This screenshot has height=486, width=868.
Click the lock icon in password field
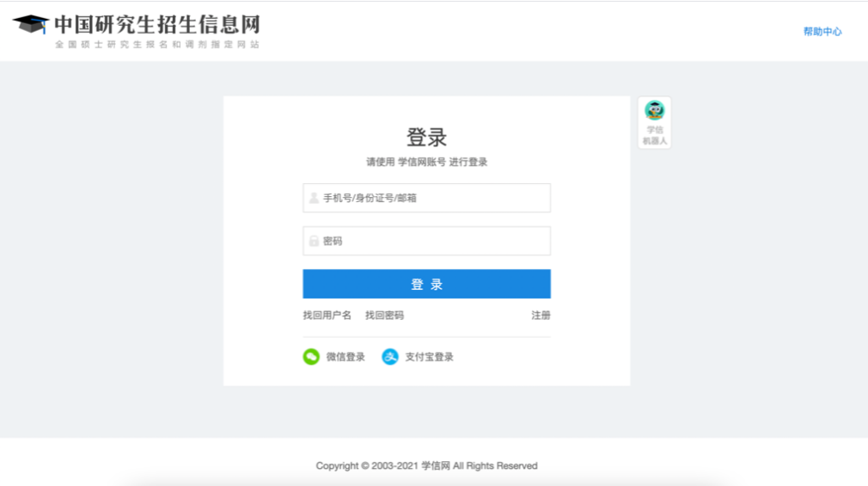point(314,241)
